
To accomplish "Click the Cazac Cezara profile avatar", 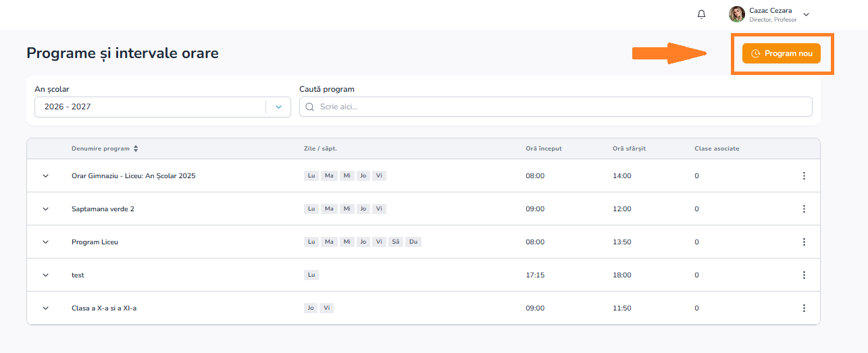I will pyautogui.click(x=737, y=14).
